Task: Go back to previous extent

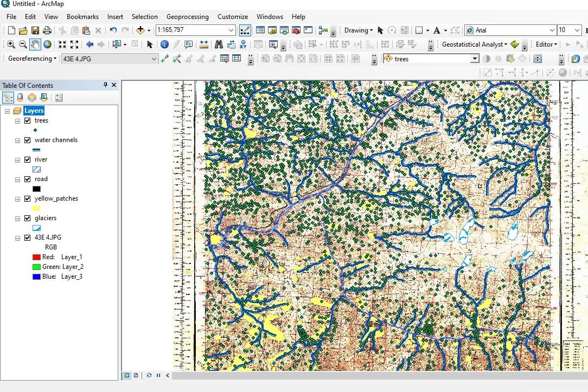Action: pos(90,44)
